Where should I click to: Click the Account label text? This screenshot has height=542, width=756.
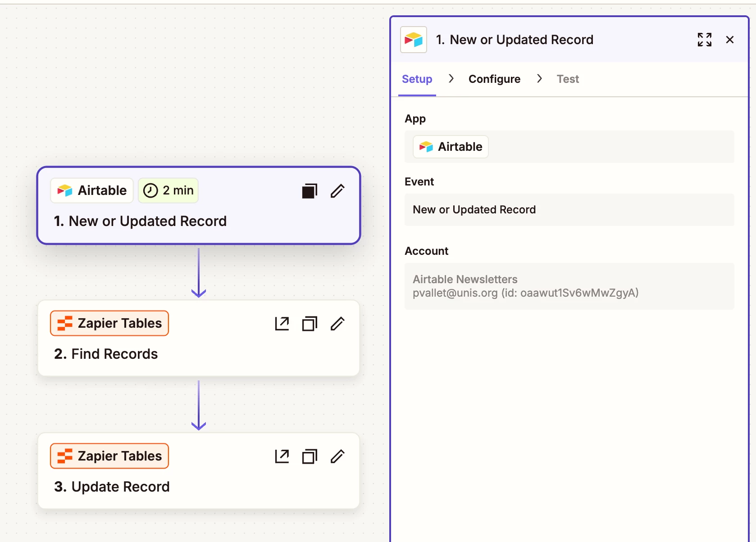pos(426,251)
